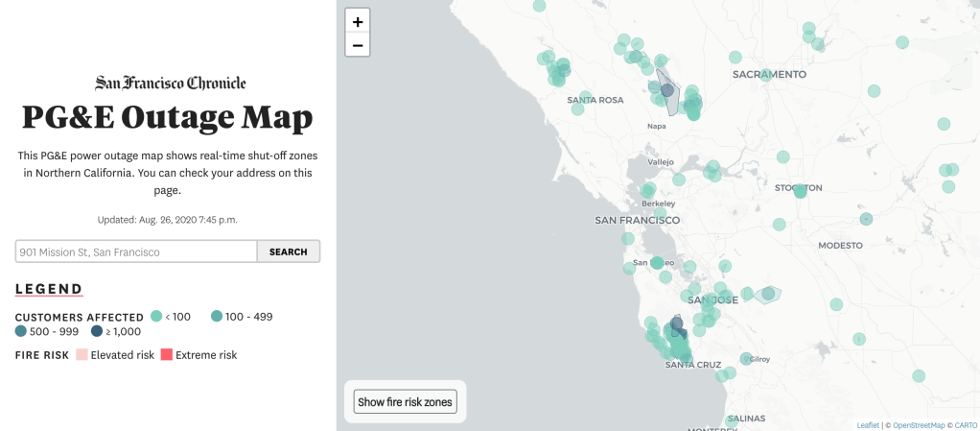Click the Show fire risk zones button
The image size is (980, 431).
tap(405, 401)
